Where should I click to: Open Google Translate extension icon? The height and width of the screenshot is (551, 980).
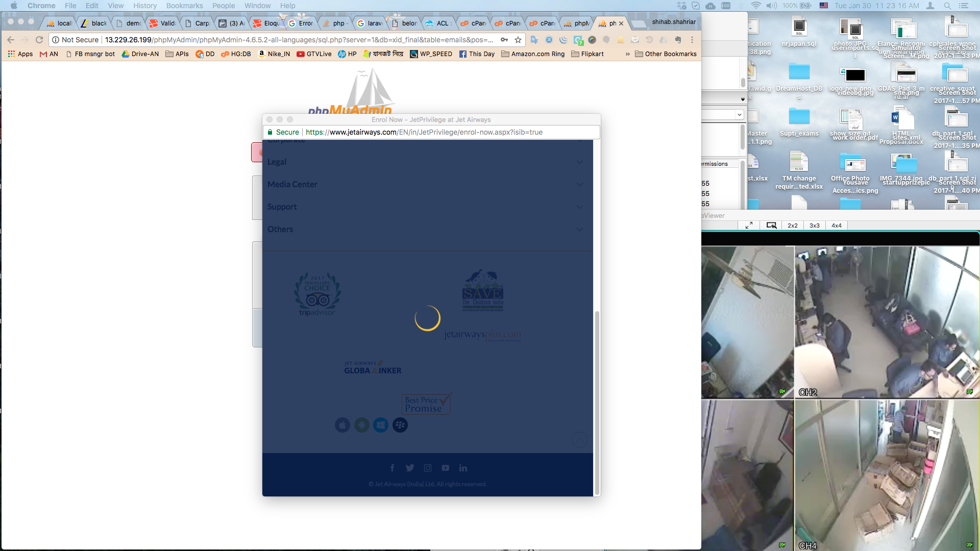[x=534, y=40]
